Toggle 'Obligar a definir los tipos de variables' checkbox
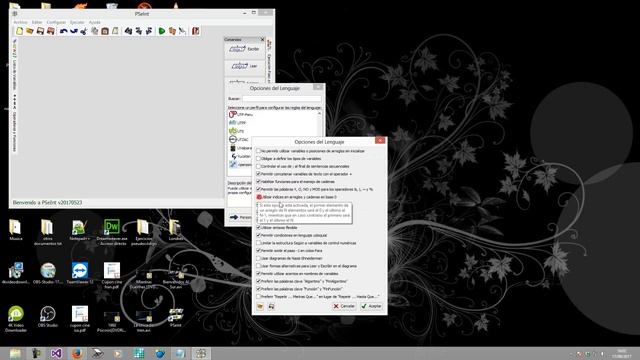The height and width of the screenshot is (360, 640). click(x=258, y=158)
